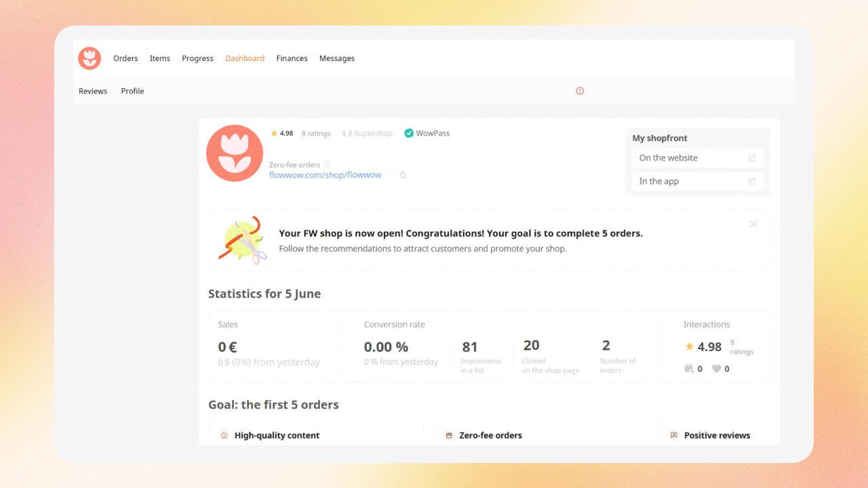Switch to the Finances section
868x488 pixels.
pos(292,58)
